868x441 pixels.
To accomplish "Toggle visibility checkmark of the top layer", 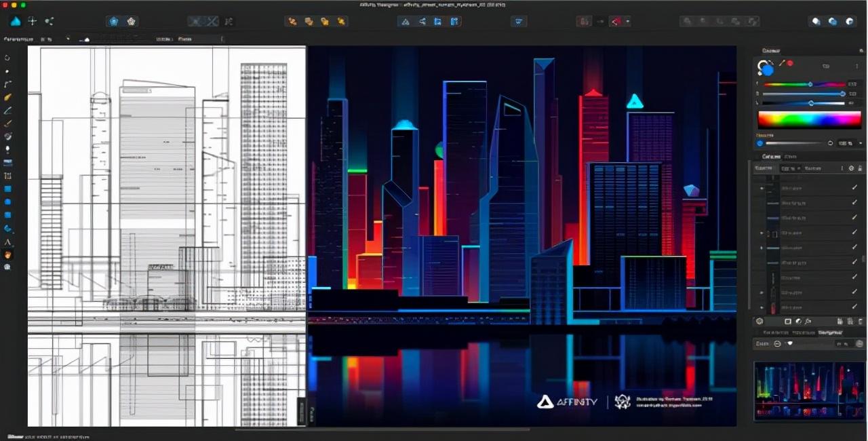I will click(854, 187).
